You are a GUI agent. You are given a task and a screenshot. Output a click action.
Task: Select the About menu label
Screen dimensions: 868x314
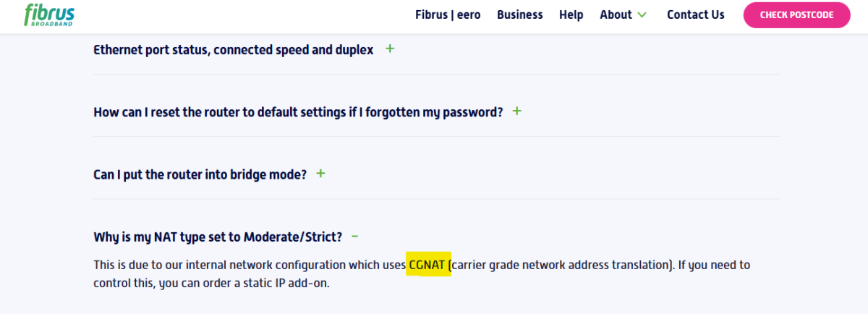(x=616, y=14)
